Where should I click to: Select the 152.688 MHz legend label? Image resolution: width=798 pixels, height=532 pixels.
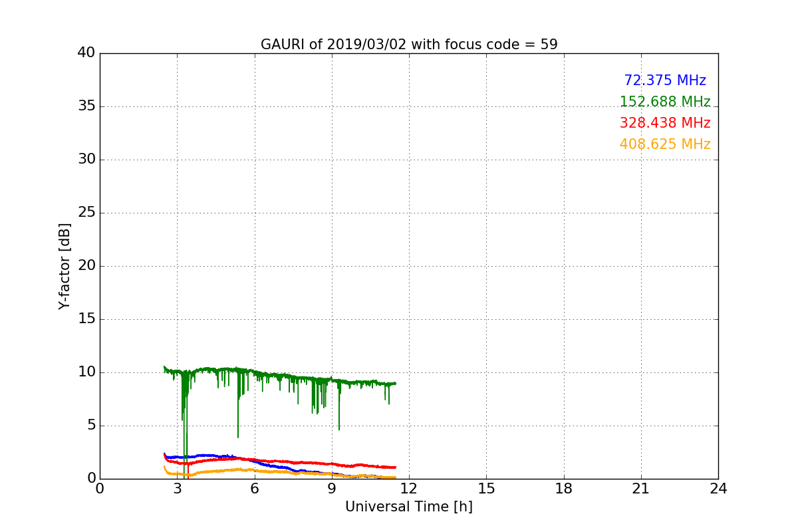tap(665, 102)
